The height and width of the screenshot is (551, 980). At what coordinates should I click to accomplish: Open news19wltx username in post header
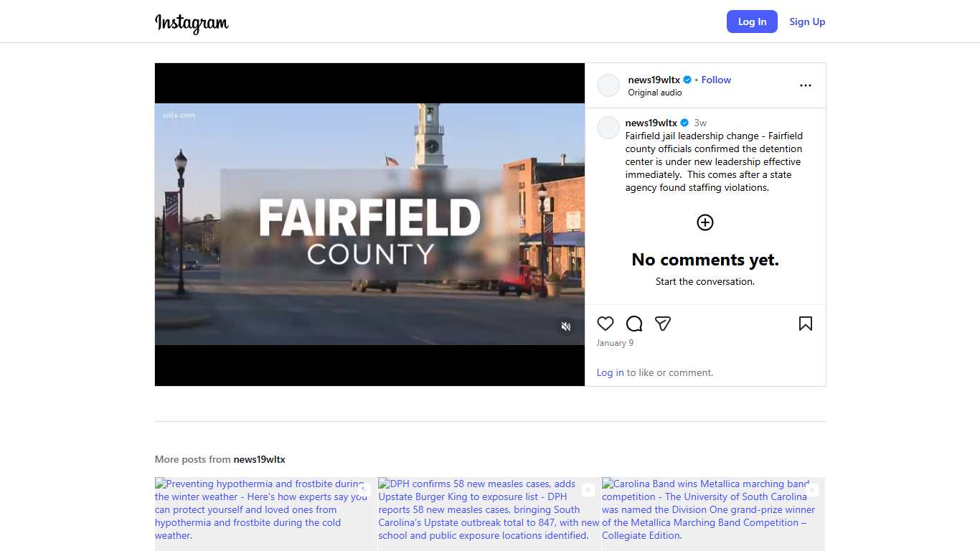(x=654, y=80)
